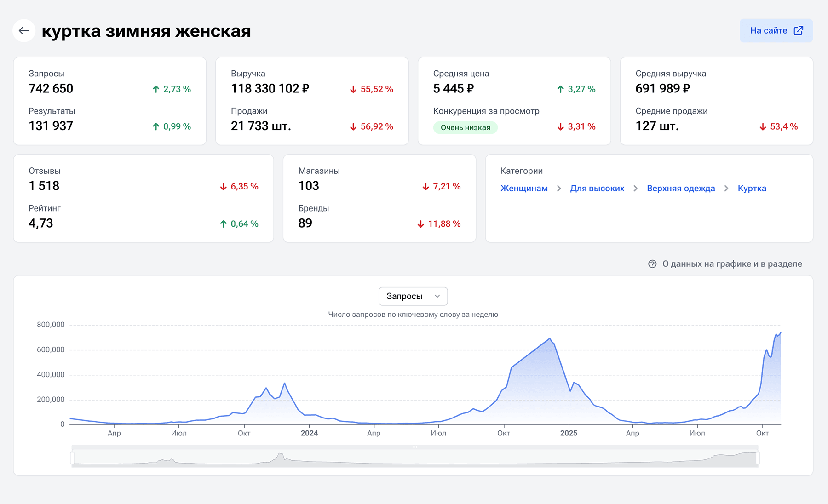Screen dimensions: 828x504
Task: Click the 2025 marker on chart axis
Action: point(569,433)
